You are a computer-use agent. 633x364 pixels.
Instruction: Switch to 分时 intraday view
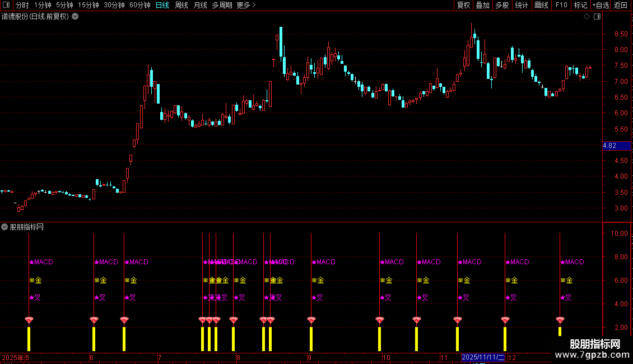pyautogui.click(x=22, y=5)
